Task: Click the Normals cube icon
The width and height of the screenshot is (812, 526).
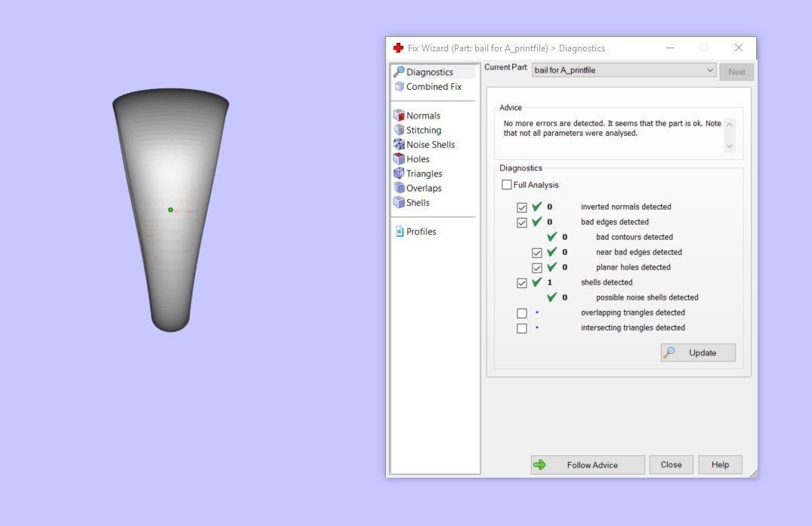Action: click(399, 115)
